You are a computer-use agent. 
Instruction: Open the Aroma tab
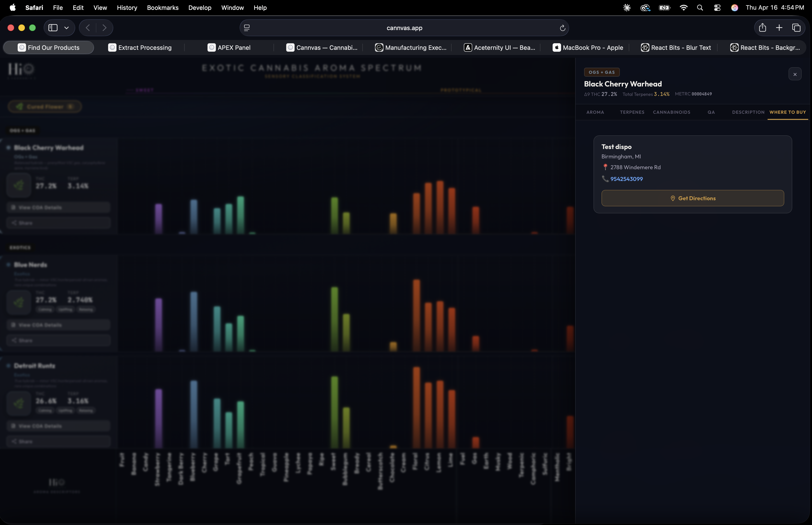click(x=595, y=112)
